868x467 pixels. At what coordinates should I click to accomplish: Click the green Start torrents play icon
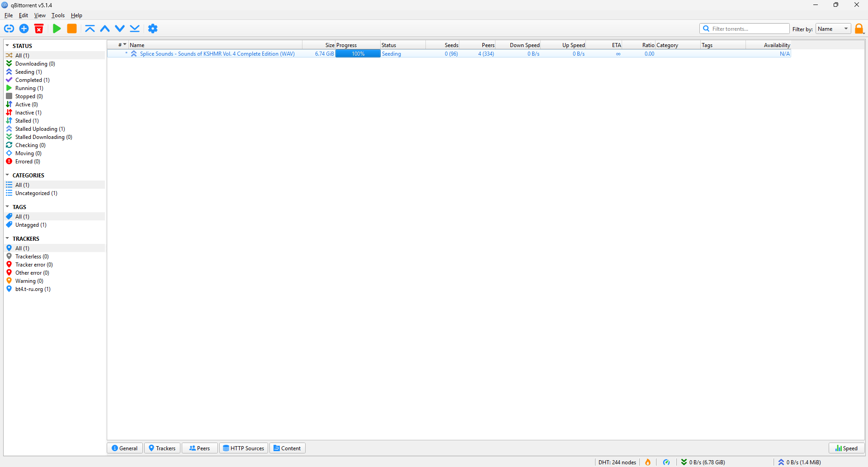57,29
